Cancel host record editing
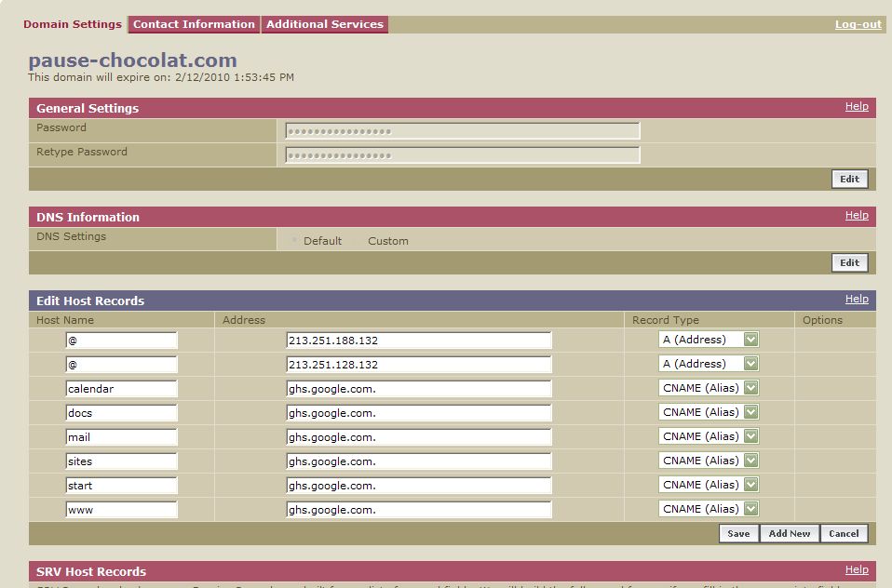 [x=844, y=533]
